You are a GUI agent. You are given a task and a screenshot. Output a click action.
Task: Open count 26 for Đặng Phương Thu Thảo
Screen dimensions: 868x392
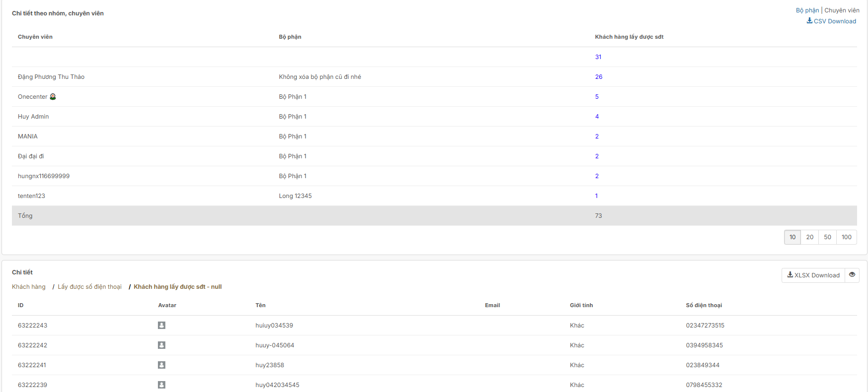coord(598,77)
